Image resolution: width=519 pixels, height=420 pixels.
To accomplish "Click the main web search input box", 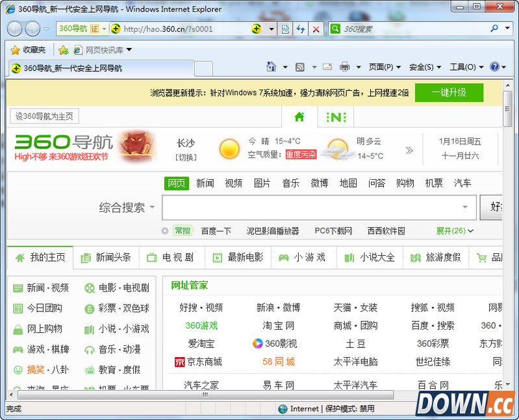I will point(319,207).
